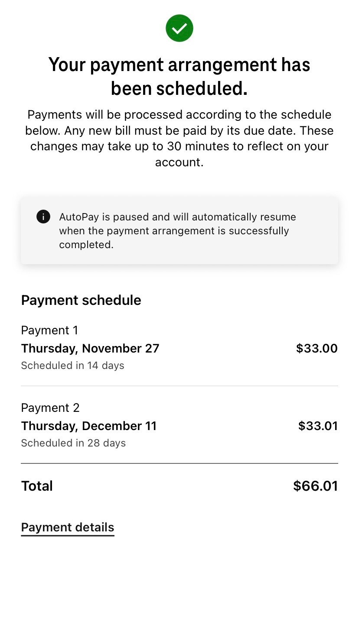
Task: Click the empty area below Payment details
Action: coord(179,589)
